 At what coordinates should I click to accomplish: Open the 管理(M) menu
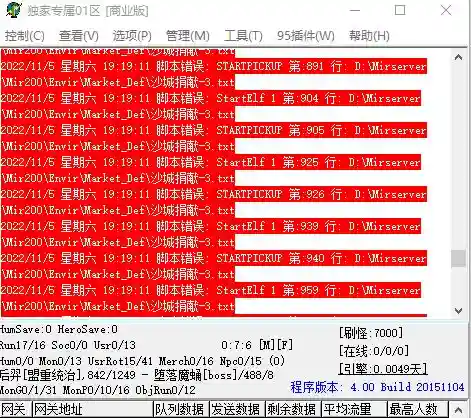click(x=188, y=36)
